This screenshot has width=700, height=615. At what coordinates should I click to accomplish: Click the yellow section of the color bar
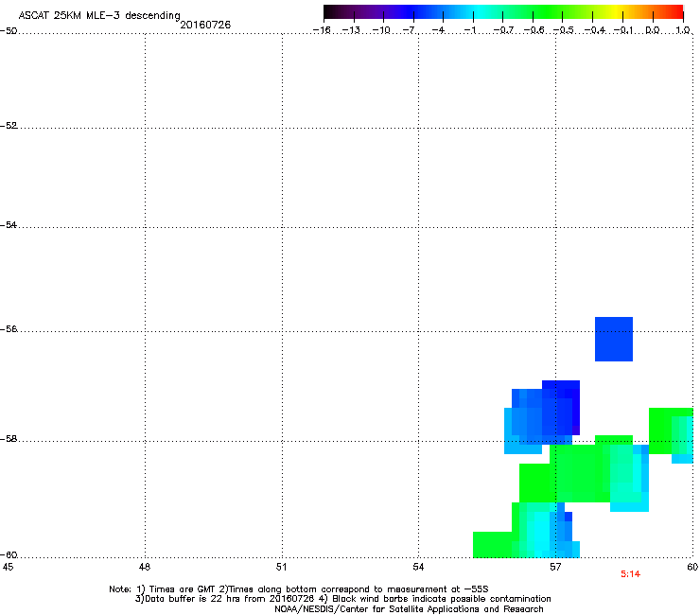(616, 12)
